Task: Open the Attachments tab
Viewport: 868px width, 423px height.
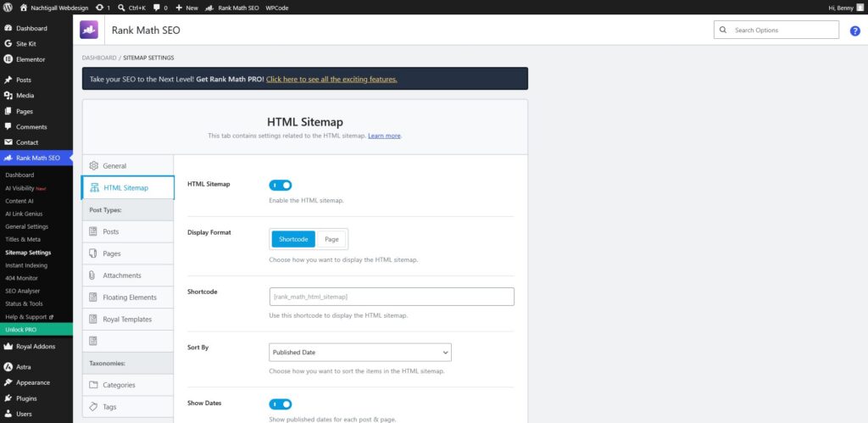Action: pyautogui.click(x=128, y=276)
